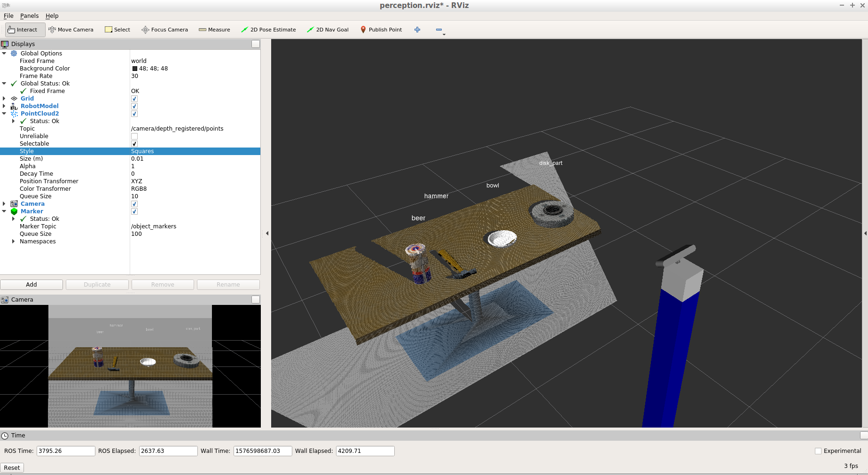The height and width of the screenshot is (475, 868).
Task: Open the File menu
Action: pos(8,16)
